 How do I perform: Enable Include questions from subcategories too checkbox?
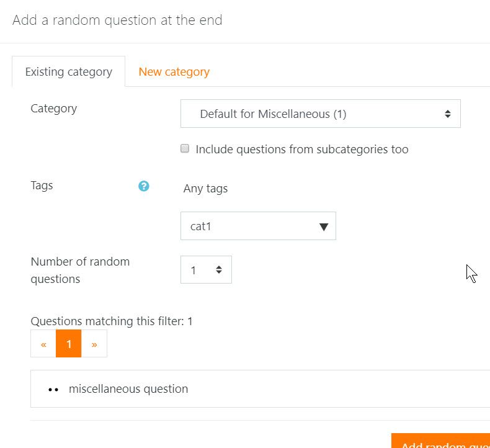(185, 148)
